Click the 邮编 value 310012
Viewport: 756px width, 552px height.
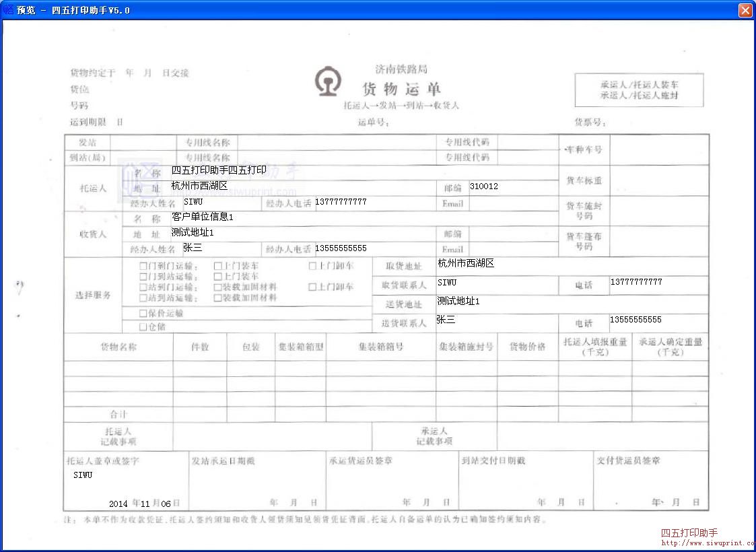tap(483, 187)
